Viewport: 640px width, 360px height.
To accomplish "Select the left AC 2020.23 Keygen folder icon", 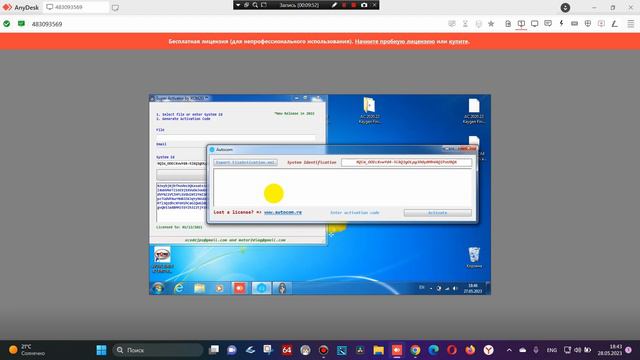I will pyautogui.click(x=369, y=110).
